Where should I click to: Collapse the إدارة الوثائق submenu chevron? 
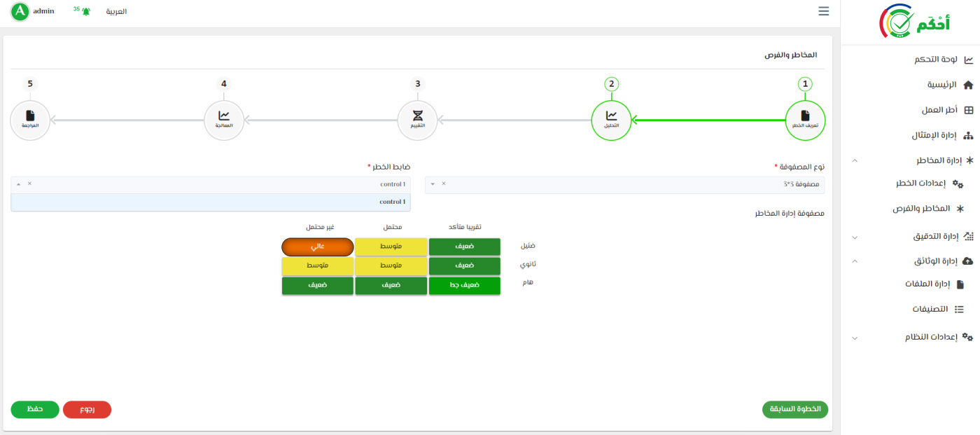point(854,261)
